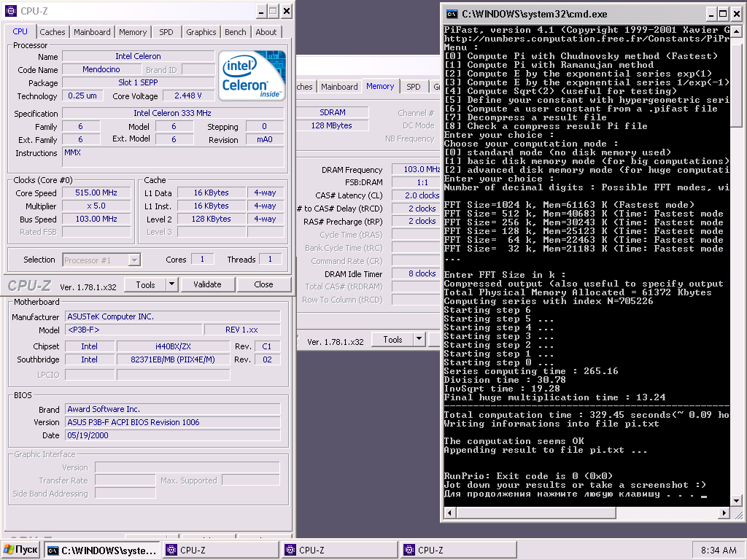Click the DRAM Idle Timer 8 clocks value
The height and width of the screenshot is (560, 747).
coord(416,274)
